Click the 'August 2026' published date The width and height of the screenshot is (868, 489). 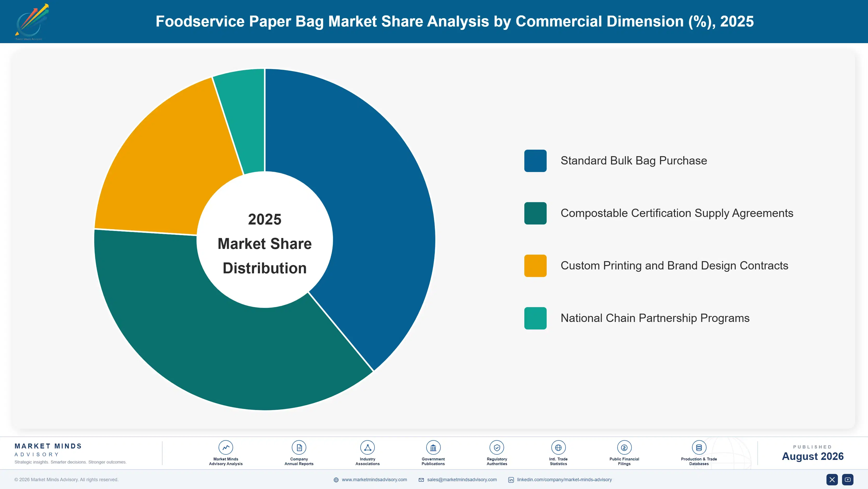click(x=812, y=456)
